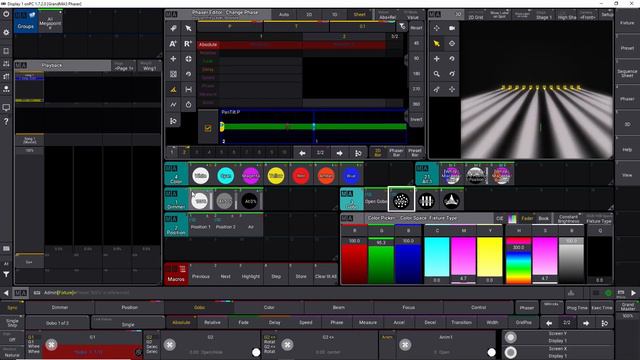Screen dimensions: 640x360
Task: Switch to the Position feature group tab
Action: pyautogui.click(x=129, y=307)
